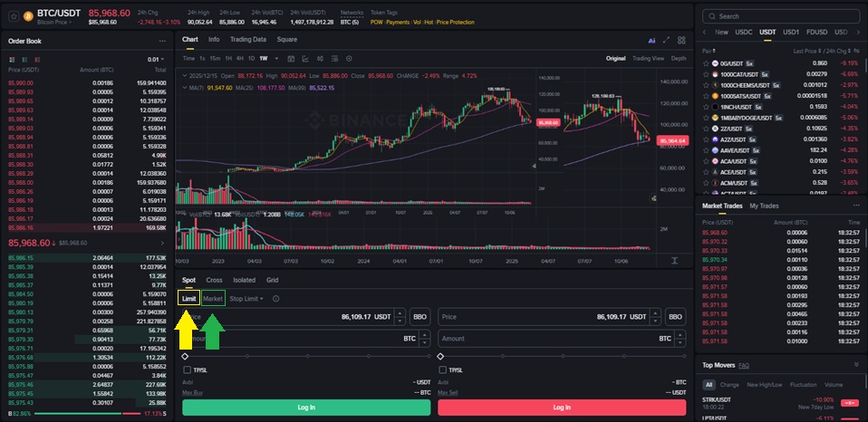Screen dimensions: 868x422
Task: Switch to the Info tab
Action: tap(214, 39)
